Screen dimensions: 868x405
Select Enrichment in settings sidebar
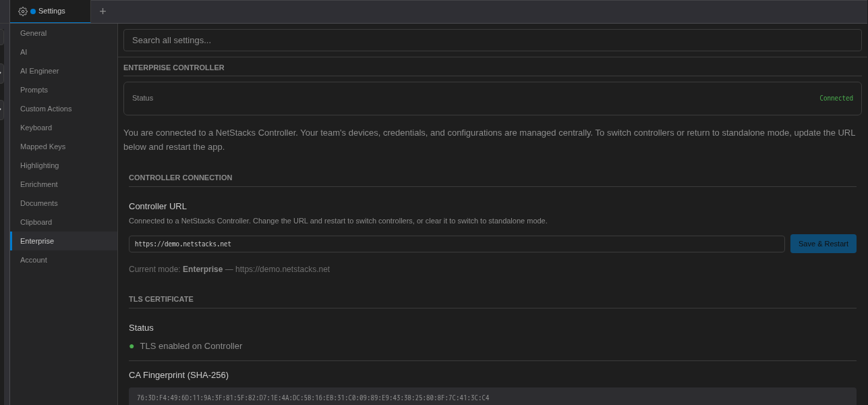(64, 184)
